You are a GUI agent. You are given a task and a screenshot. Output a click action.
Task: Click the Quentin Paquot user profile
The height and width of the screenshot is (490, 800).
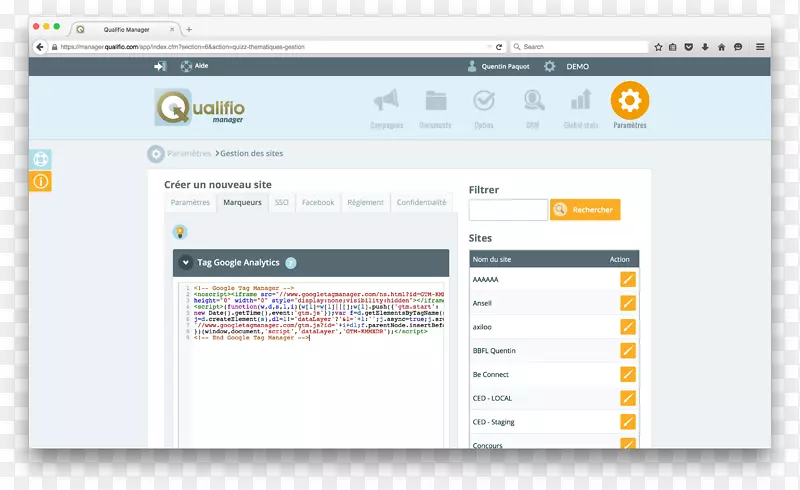(x=498, y=66)
